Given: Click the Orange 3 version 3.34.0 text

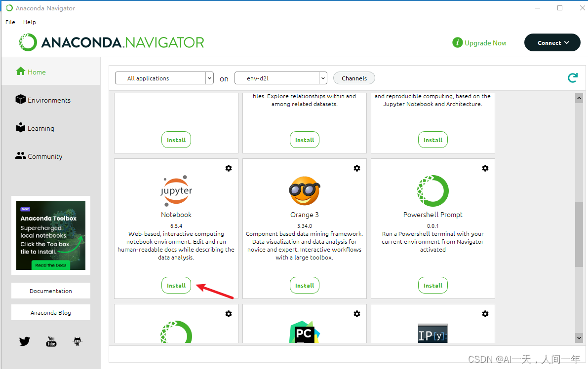Looking at the screenshot, I should coord(305,226).
